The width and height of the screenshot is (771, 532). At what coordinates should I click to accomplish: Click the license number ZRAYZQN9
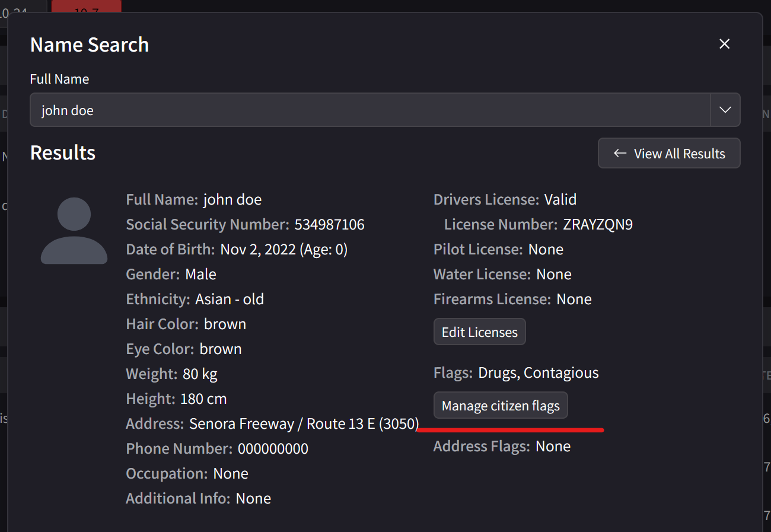click(597, 224)
